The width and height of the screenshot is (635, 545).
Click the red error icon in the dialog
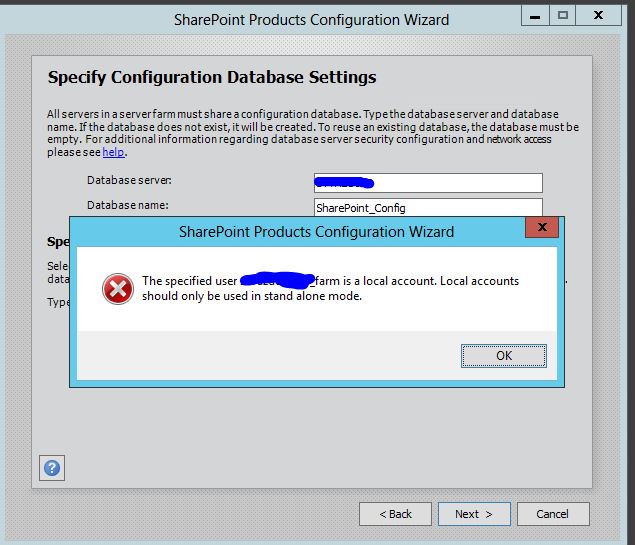[x=117, y=289]
